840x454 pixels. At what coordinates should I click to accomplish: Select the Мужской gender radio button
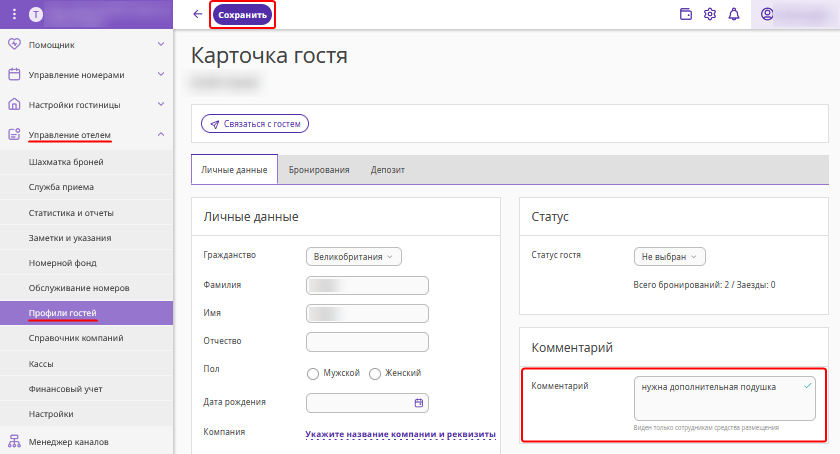313,373
